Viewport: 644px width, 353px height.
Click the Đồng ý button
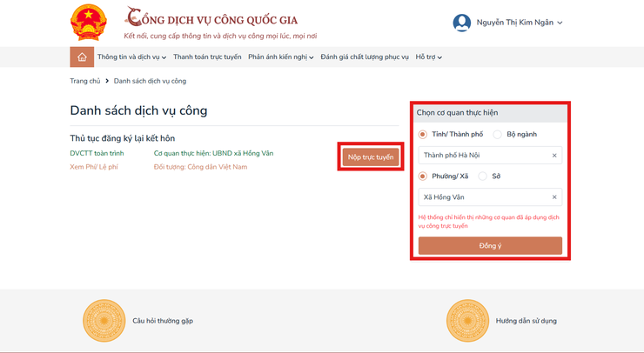tap(490, 246)
